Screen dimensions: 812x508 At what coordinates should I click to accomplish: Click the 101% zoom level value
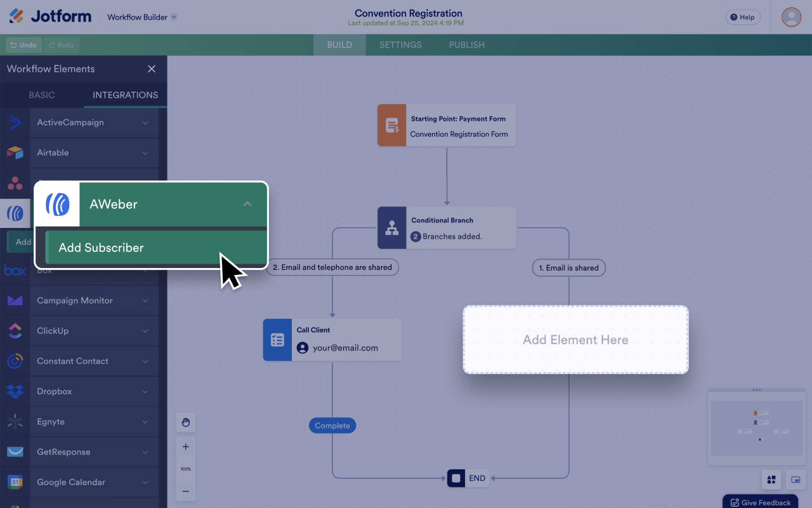click(x=186, y=469)
